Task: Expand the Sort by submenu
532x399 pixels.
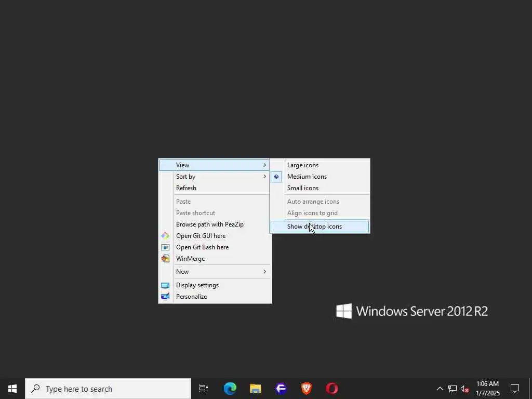Action: click(215, 177)
